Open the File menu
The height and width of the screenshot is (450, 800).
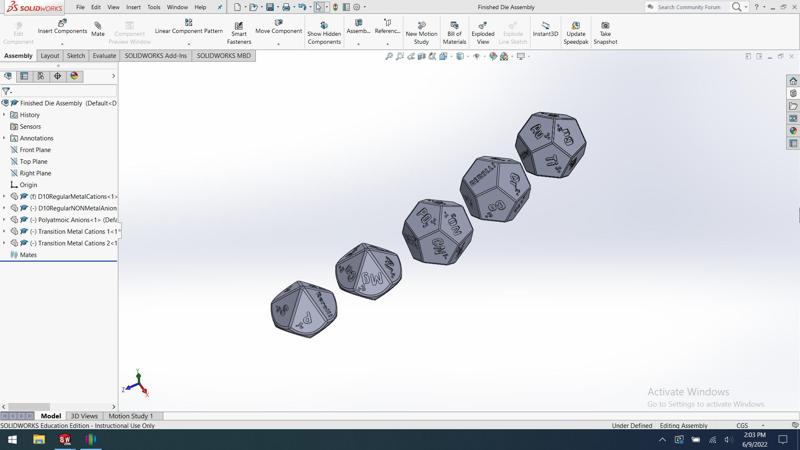point(80,7)
